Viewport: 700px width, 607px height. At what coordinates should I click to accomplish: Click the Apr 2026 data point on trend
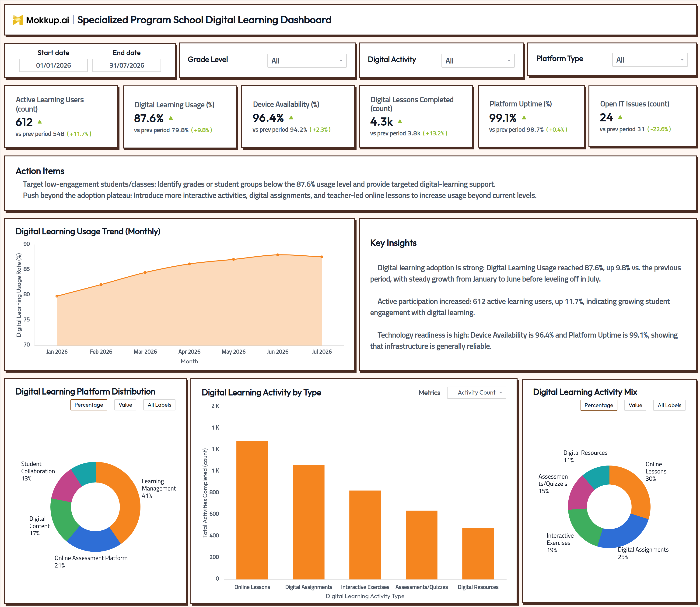[x=189, y=264]
